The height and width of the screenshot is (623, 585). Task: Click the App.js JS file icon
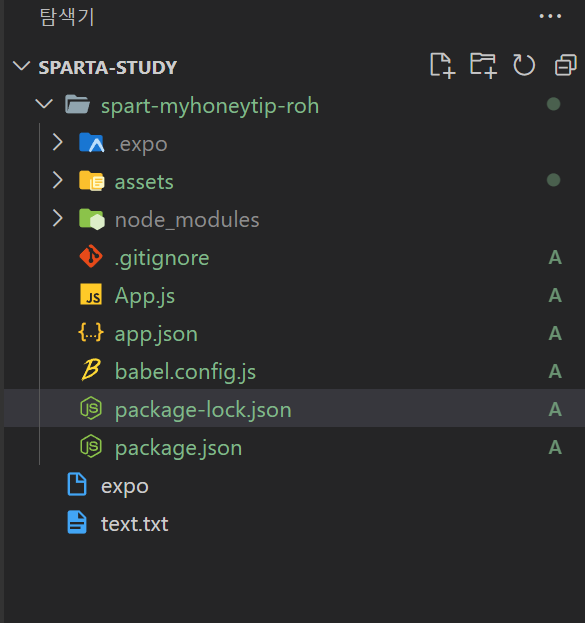coord(91,294)
